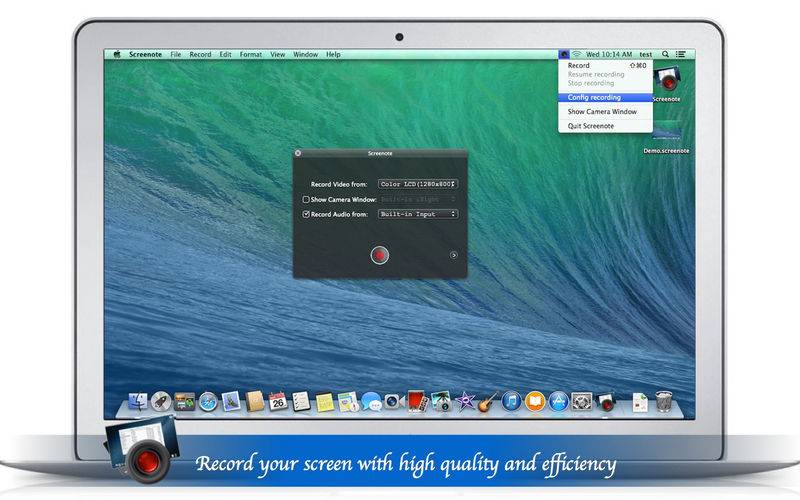Open the Help menu
Viewport: 800px width, 500px height.
(x=333, y=54)
